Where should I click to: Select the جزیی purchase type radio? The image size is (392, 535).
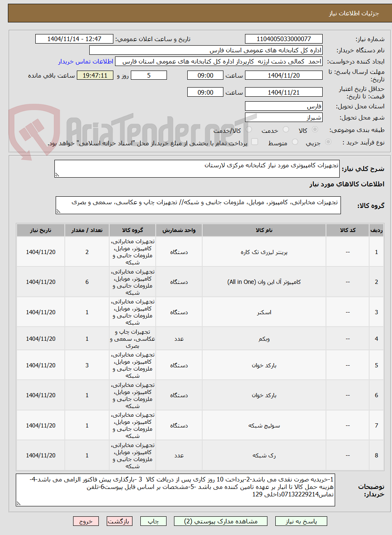pos(328,142)
